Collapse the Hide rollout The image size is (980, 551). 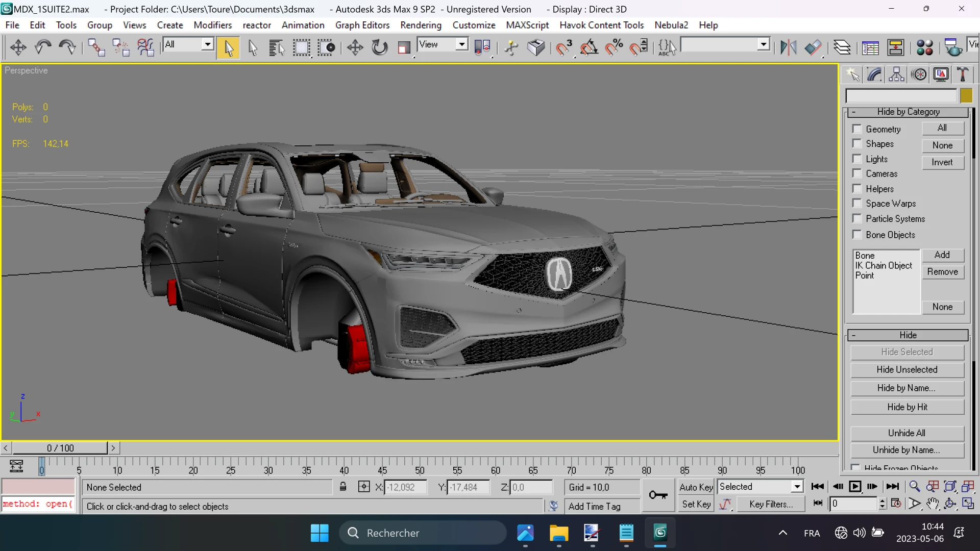908,335
